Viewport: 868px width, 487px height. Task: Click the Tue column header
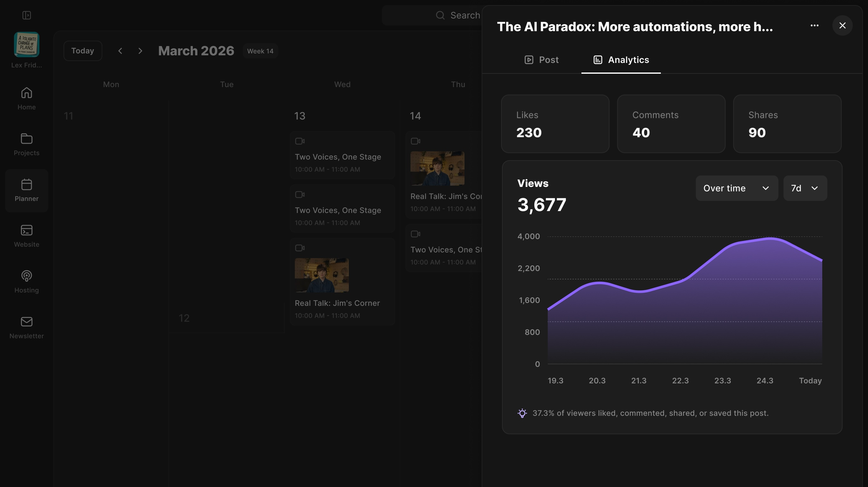click(227, 84)
